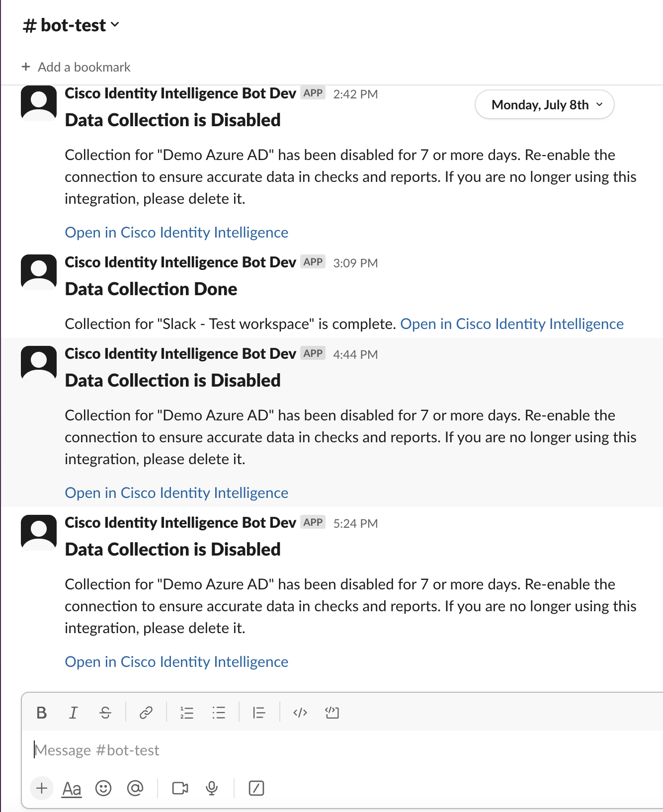Screen dimensions: 663x812
Task: Click Add a bookmark
Action: 76,67
